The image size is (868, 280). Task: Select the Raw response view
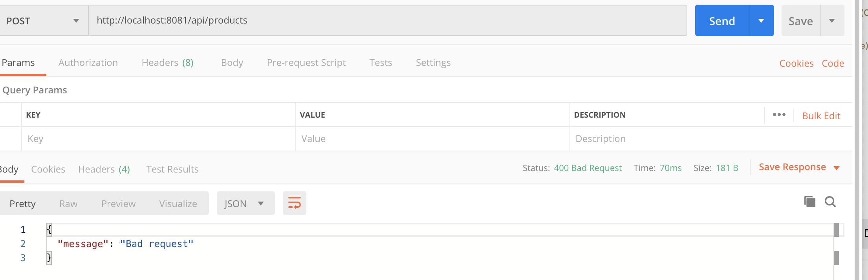coord(68,204)
